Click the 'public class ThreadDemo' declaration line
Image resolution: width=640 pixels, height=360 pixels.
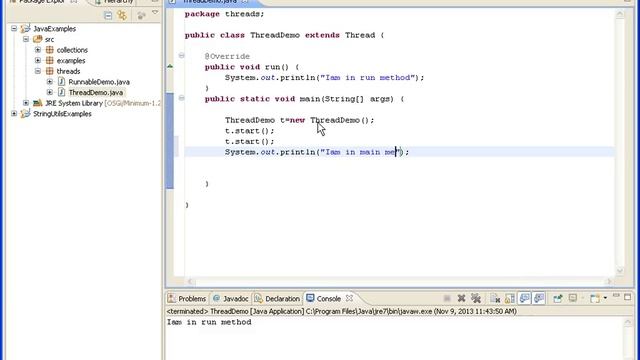[284, 35]
